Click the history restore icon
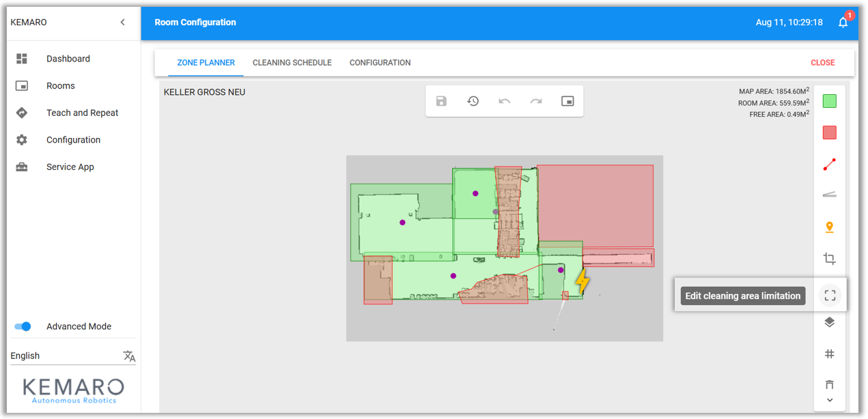The image size is (868, 419). coord(473,101)
